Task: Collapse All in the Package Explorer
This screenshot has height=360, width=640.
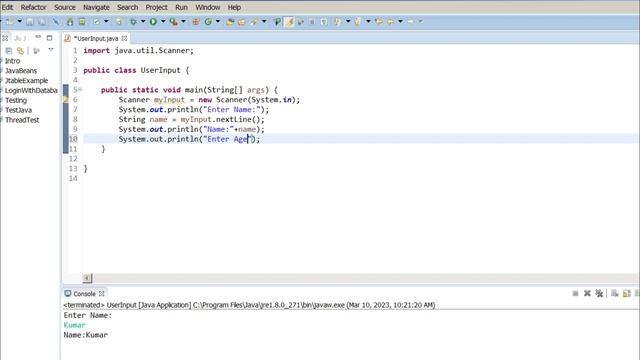Action: [x=9, y=51]
